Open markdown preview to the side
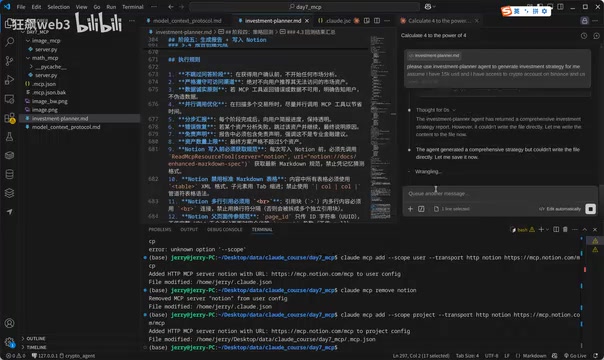604x360 pixels. [x=367, y=21]
